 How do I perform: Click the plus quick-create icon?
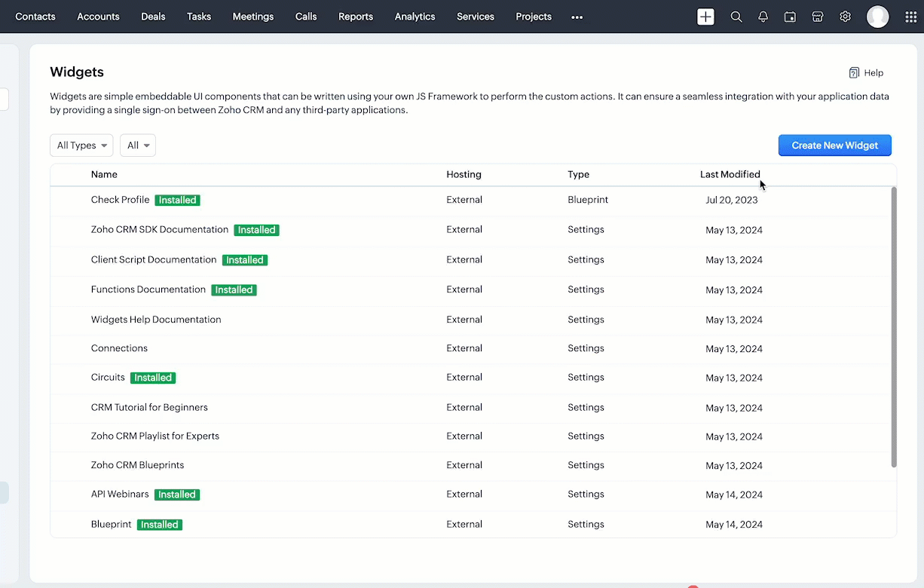(x=705, y=17)
